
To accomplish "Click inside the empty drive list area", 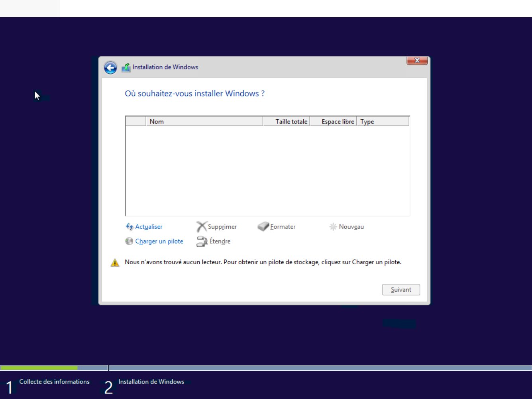I will coord(267,171).
